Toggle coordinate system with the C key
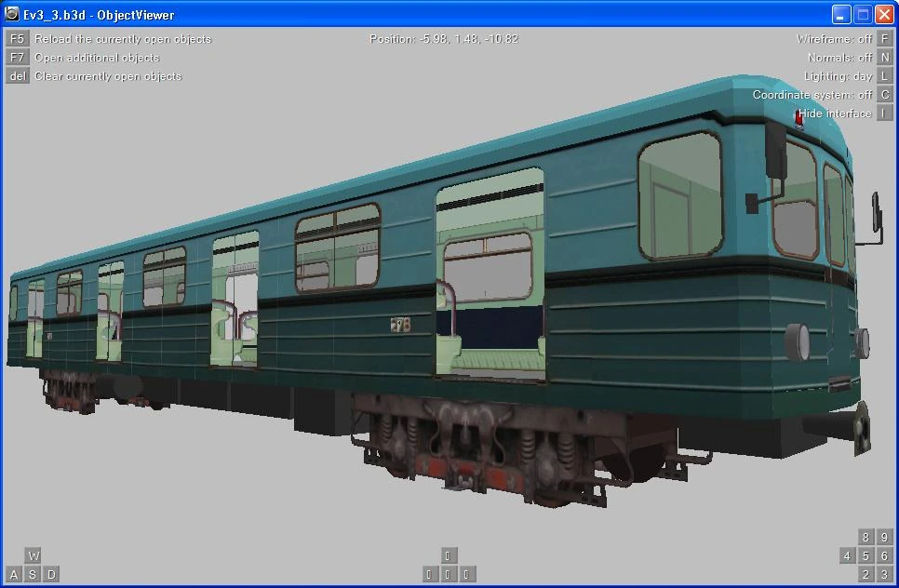 coord(885,95)
